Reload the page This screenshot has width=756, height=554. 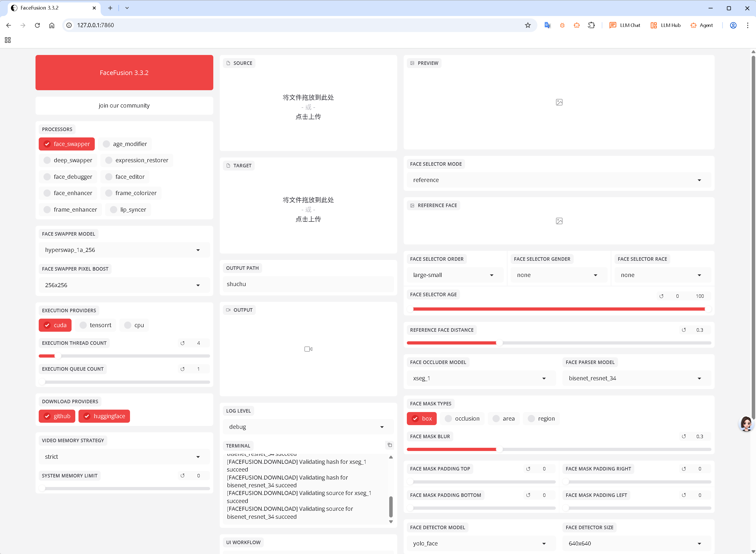point(37,25)
